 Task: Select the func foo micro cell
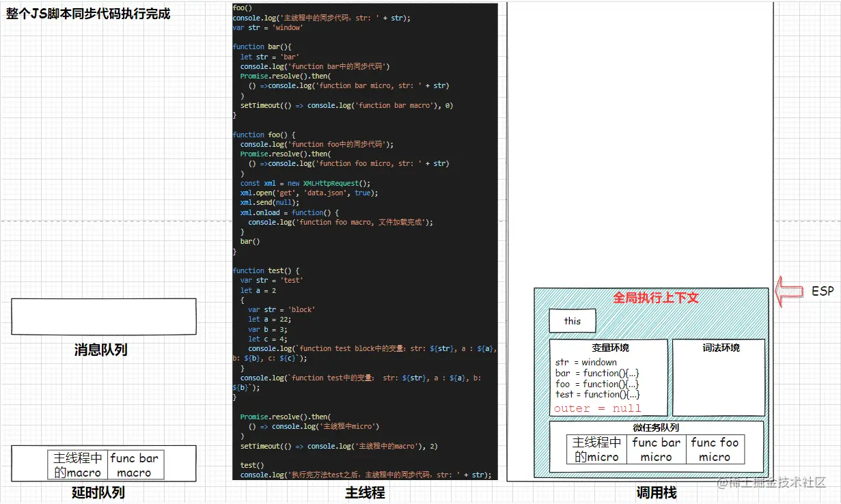point(715,449)
